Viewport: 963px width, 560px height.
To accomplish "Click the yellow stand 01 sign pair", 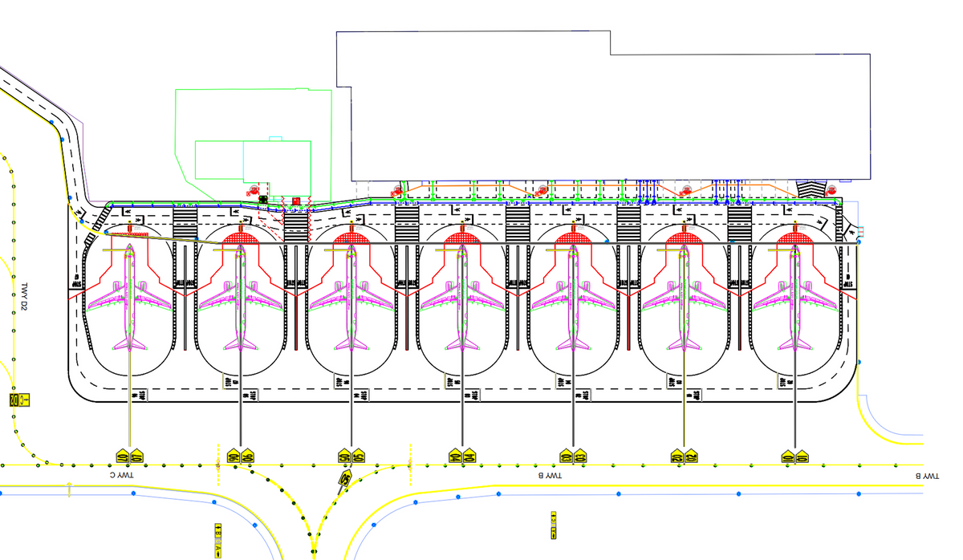I will pyautogui.click(x=794, y=457).
